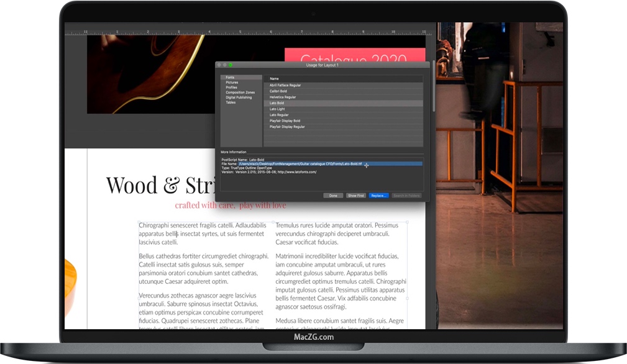
Task: Select the Pictures category in the Usage sidebar
Action: click(232, 81)
